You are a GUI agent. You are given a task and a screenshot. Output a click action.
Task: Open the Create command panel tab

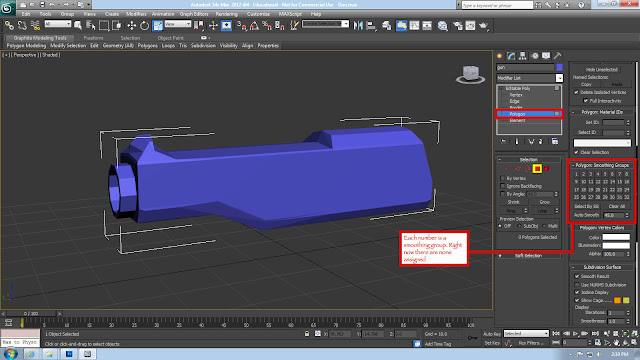500,56
